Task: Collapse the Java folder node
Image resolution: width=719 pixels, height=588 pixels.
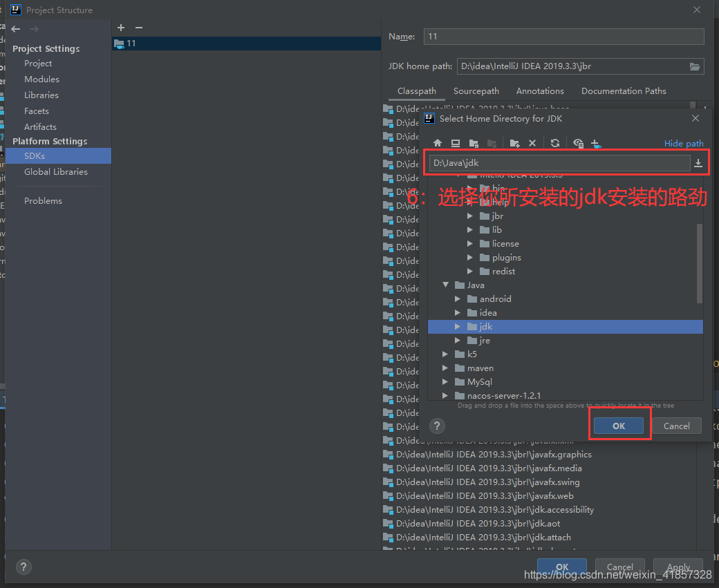Action: click(x=445, y=285)
